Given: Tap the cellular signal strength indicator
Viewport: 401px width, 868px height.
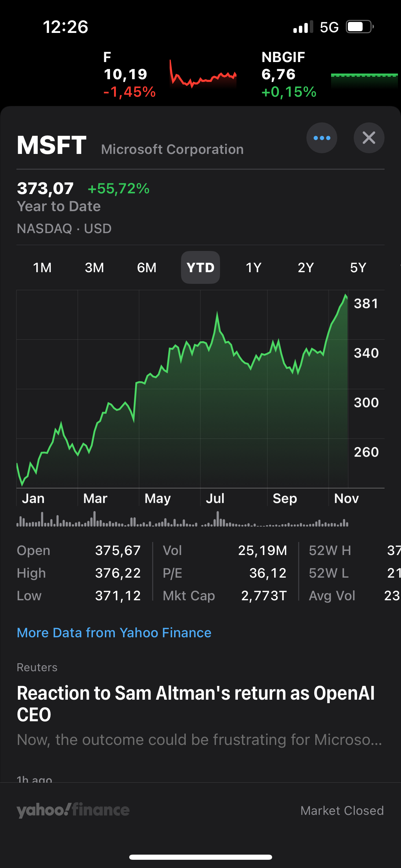Looking at the screenshot, I should click(x=303, y=27).
